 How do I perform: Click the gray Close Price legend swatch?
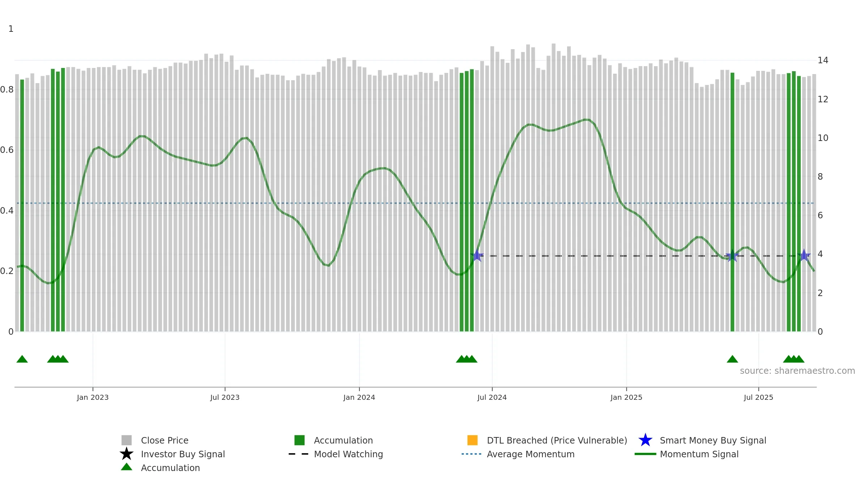click(127, 440)
